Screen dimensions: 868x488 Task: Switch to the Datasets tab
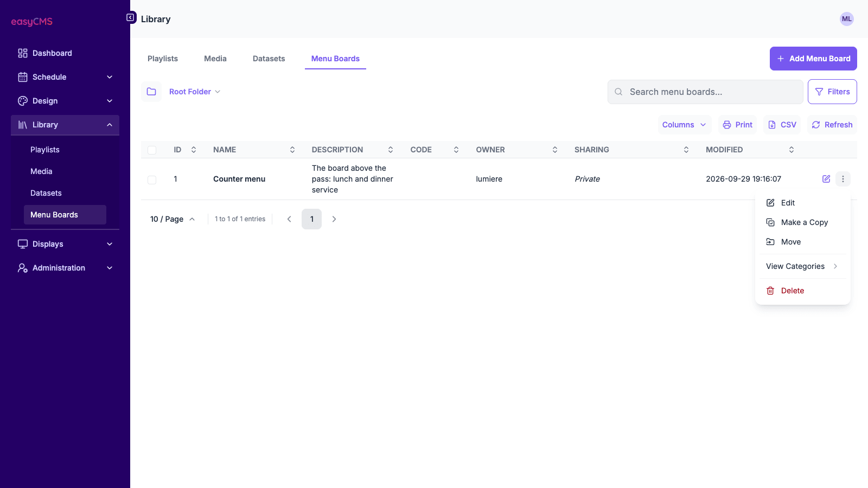pyautogui.click(x=269, y=59)
